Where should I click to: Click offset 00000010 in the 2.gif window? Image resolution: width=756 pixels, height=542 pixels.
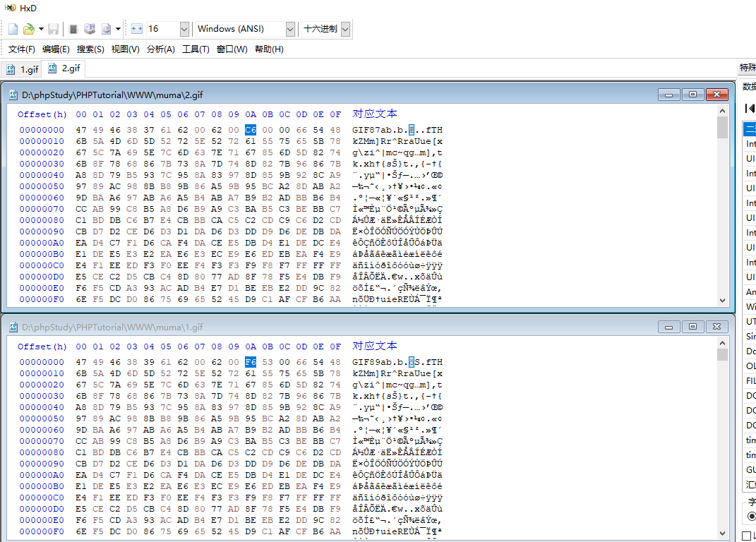point(42,141)
